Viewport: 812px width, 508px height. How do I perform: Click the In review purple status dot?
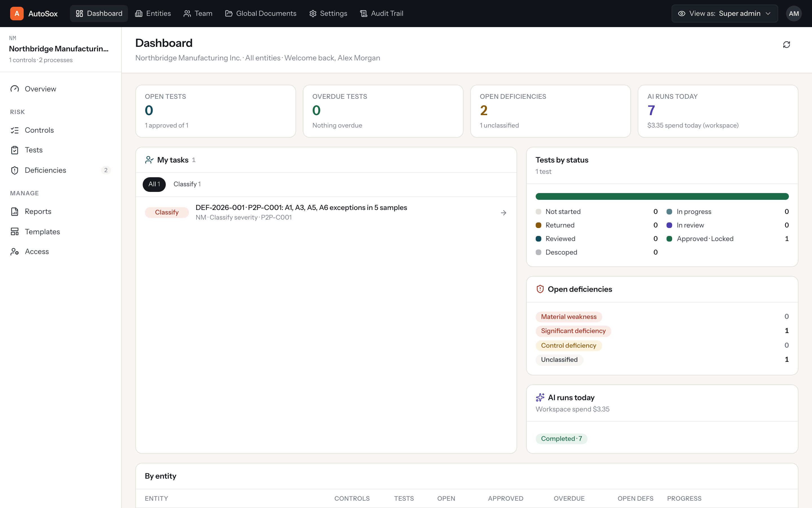(x=669, y=225)
